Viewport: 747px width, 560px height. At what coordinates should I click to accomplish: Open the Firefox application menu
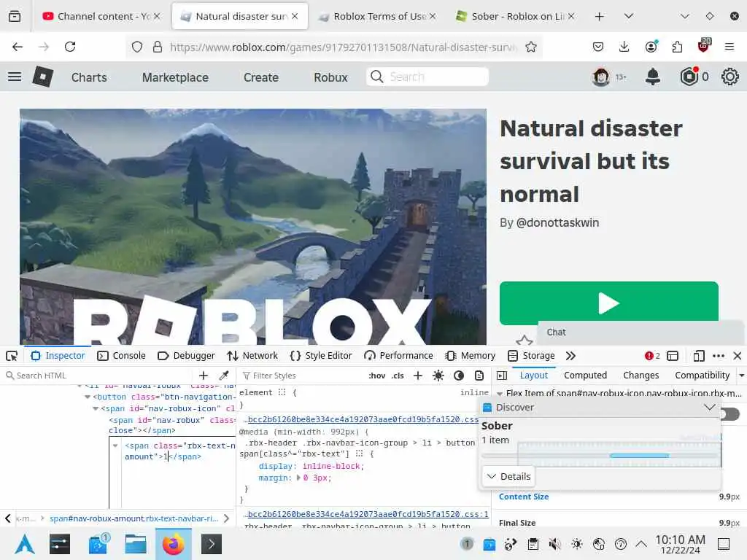coord(729,47)
